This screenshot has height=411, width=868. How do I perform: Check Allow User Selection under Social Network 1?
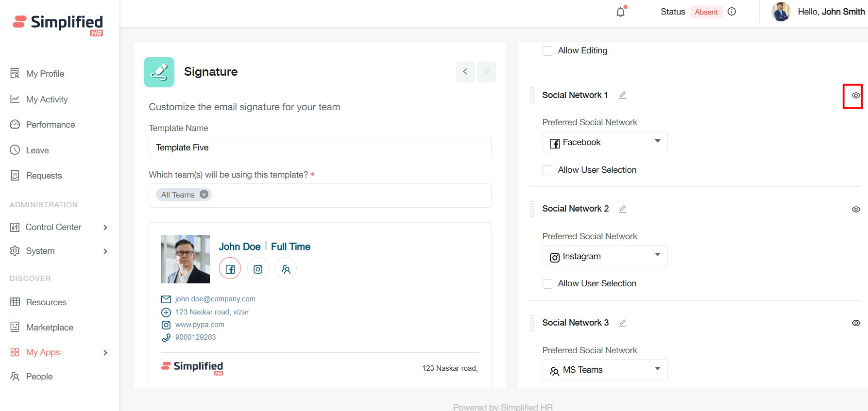click(x=547, y=170)
